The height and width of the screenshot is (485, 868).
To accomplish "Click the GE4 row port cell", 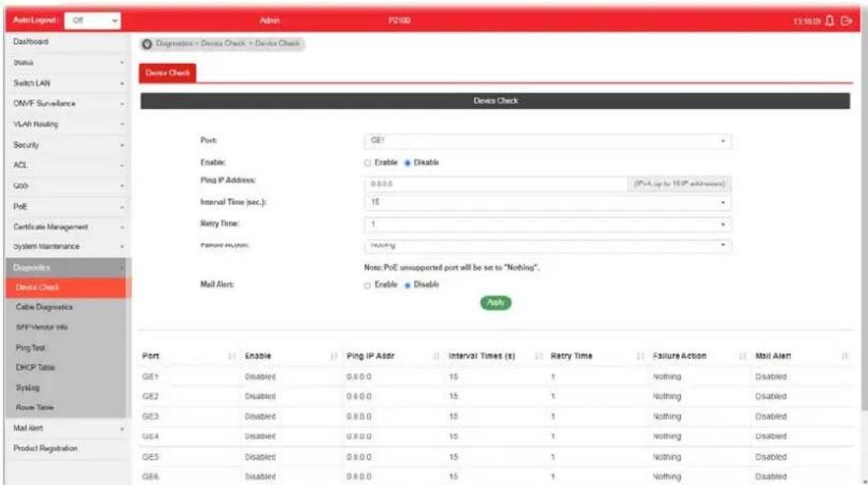I will click(150, 437).
